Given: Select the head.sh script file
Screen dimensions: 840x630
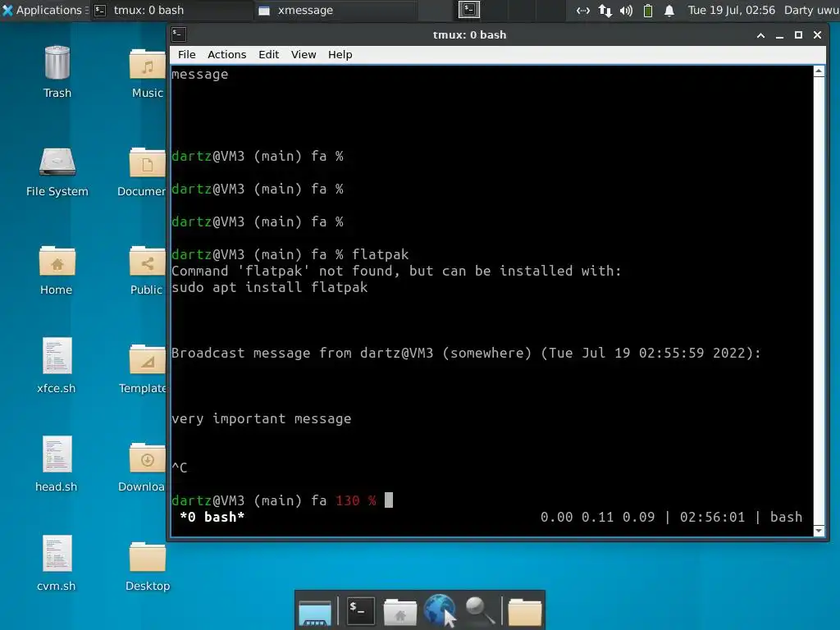Looking at the screenshot, I should coord(57,454).
